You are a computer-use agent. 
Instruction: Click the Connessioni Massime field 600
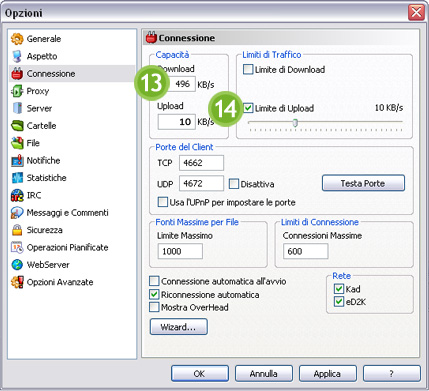(x=306, y=251)
